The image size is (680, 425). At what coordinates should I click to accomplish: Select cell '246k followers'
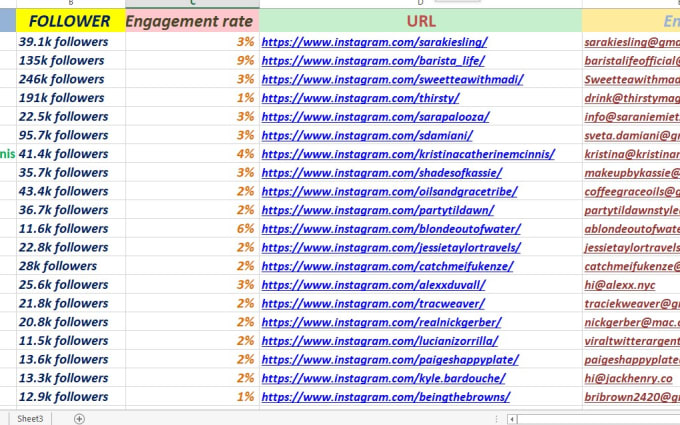pyautogui.click(x=71, y=79)
